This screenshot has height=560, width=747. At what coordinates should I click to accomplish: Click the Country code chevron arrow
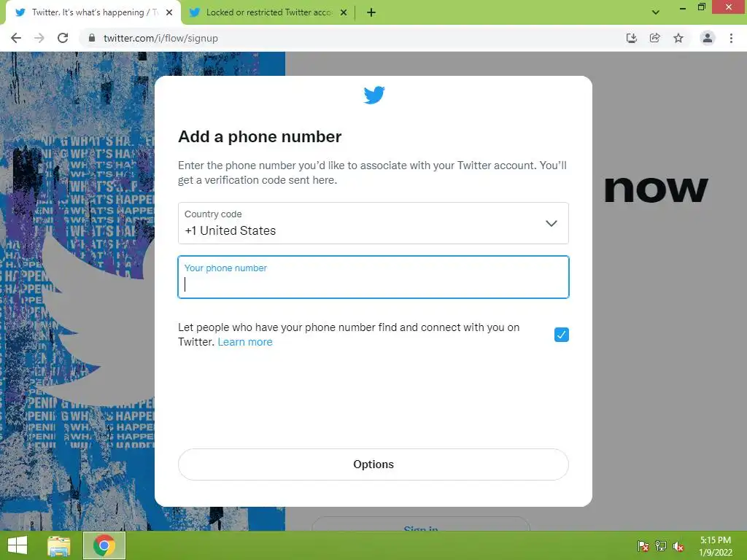pos(551,223)
